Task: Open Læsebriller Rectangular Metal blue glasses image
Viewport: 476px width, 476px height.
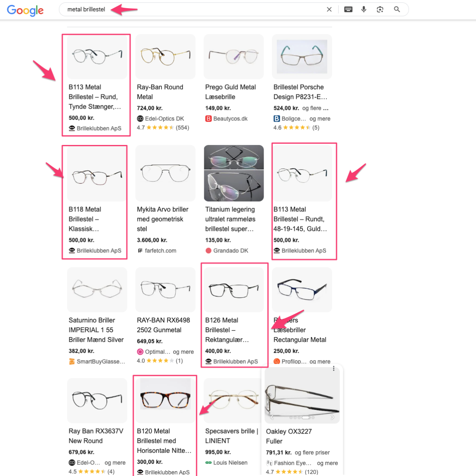Action: (302, 290)
